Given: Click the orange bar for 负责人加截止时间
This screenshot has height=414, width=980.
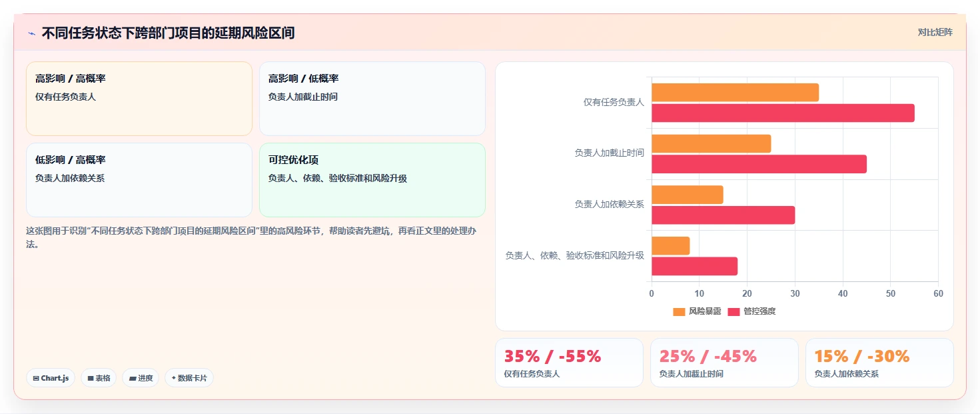Looking at the screenshot, I should pos(711,143).
